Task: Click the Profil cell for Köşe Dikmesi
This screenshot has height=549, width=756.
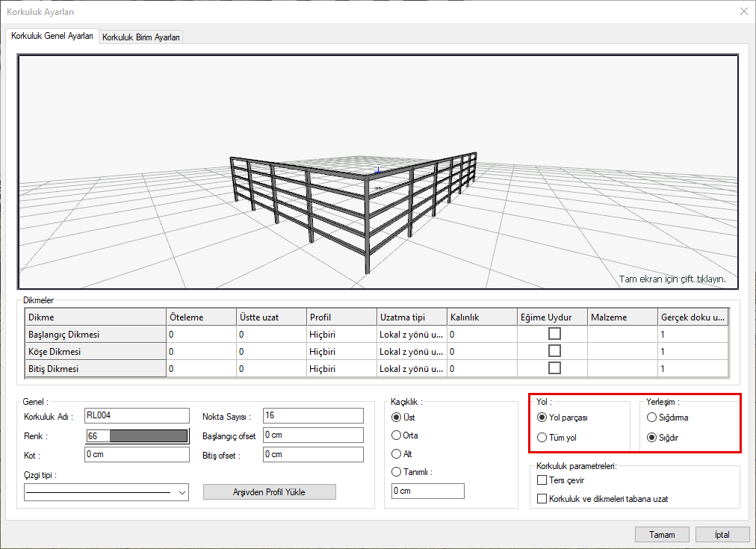Action: pyautogui.click(x=341, y=351)
